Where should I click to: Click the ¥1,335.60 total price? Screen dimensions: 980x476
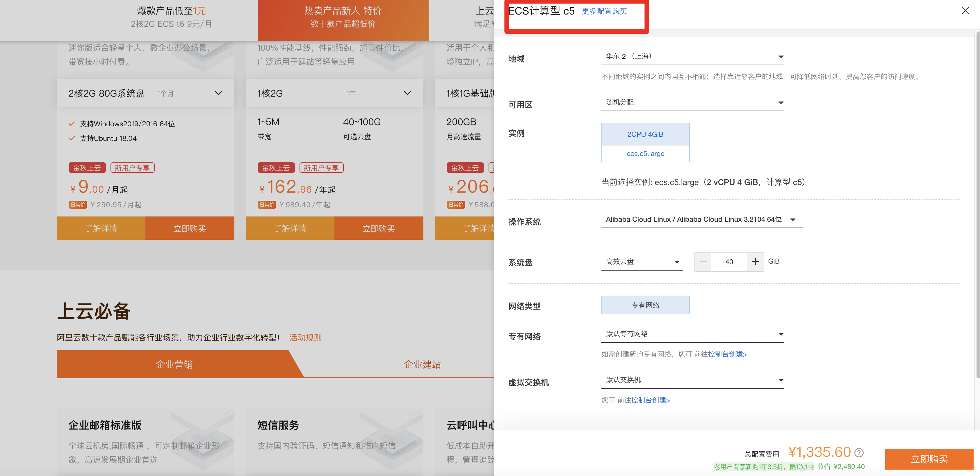(819, 452)
